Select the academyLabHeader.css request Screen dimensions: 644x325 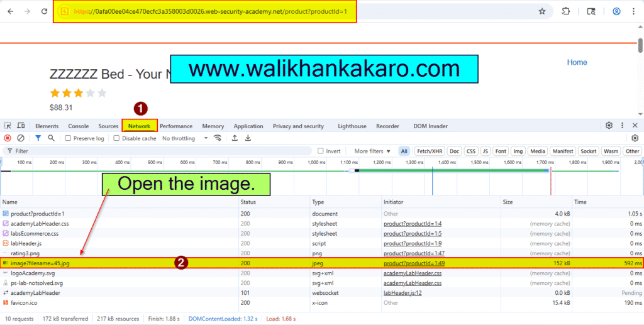(x=322, y=224)
